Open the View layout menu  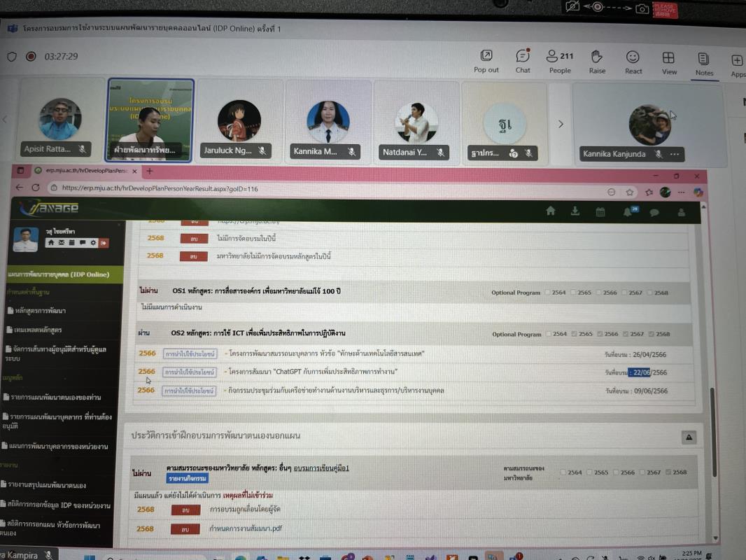pyautogui.click(x=669, y=62)
